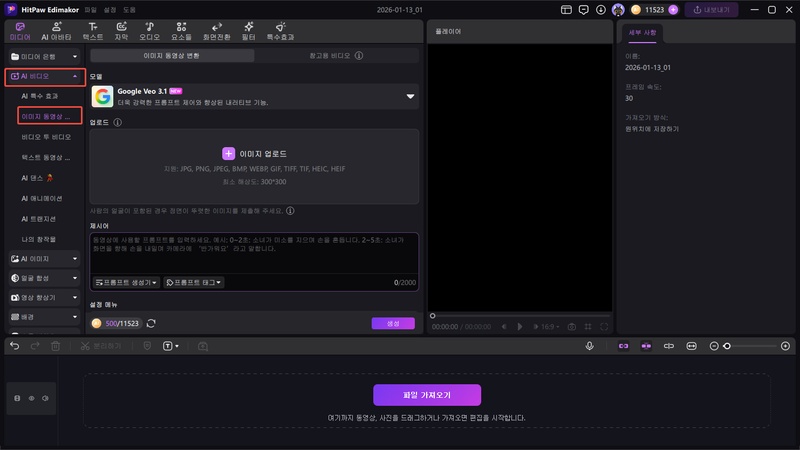Expand the 미디어 은행 section
The height and width of the screenshot is (450, 800).
(x=44, y=57)
